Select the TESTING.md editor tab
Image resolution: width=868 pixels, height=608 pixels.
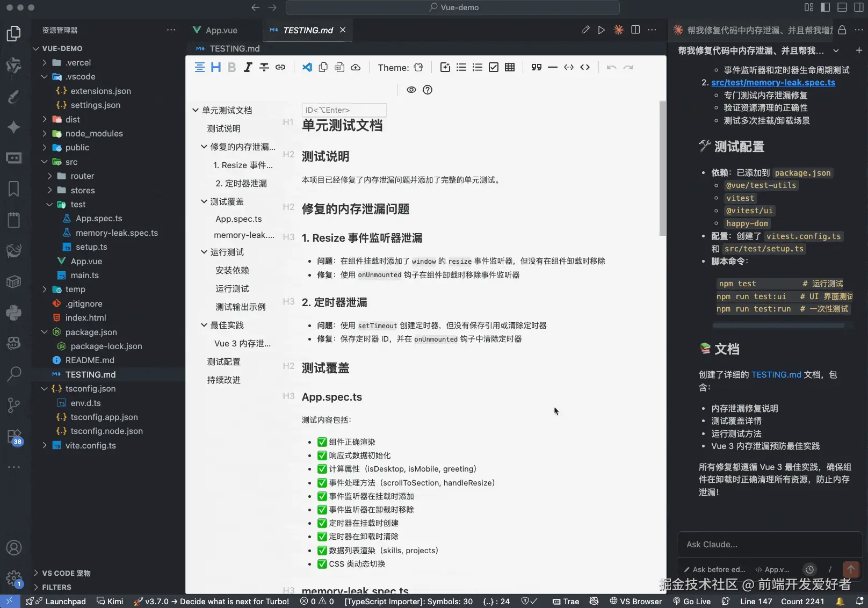point(308,30)
